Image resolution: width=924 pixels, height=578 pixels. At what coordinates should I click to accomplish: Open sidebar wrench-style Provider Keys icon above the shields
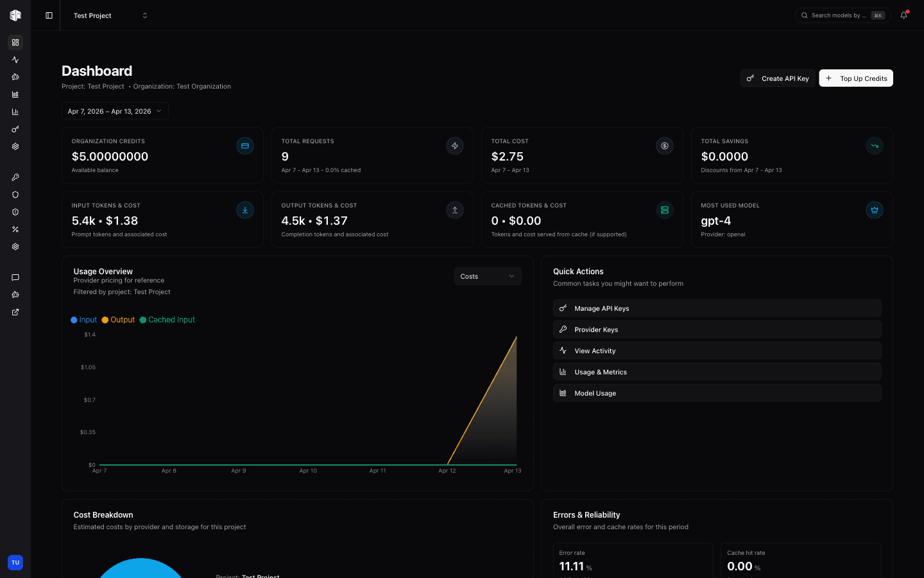15,177
